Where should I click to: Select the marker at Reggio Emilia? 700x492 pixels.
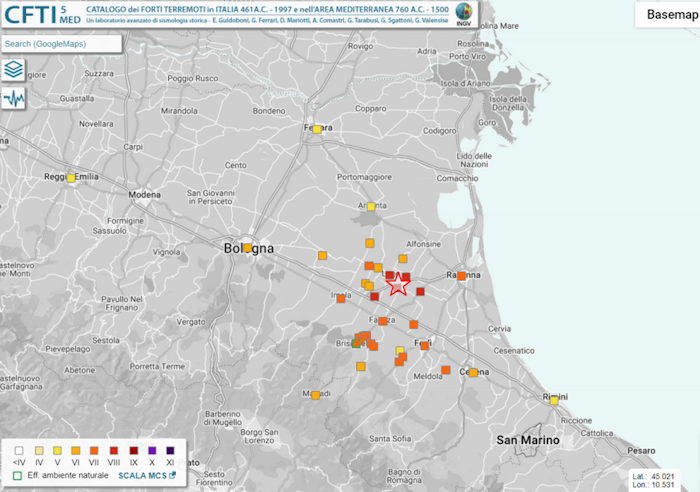[x=71, y=178]
